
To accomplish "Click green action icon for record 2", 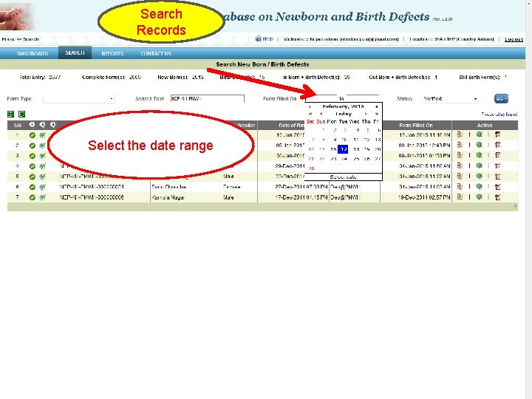I will 479,145.
